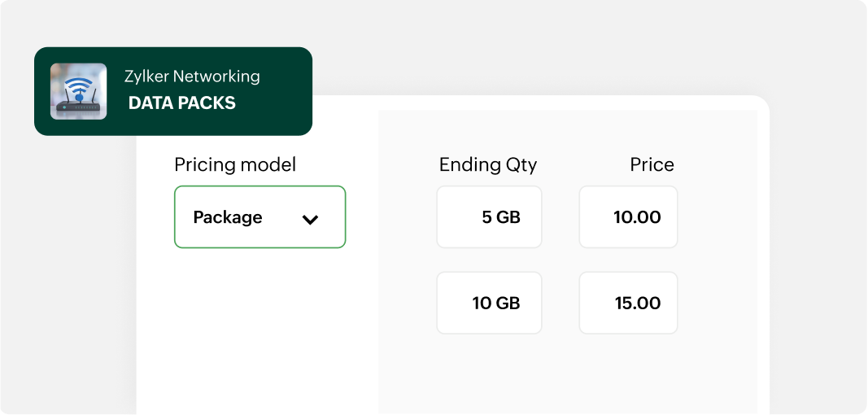Select the Package text in the dropdown

click(x=228, y=217)
